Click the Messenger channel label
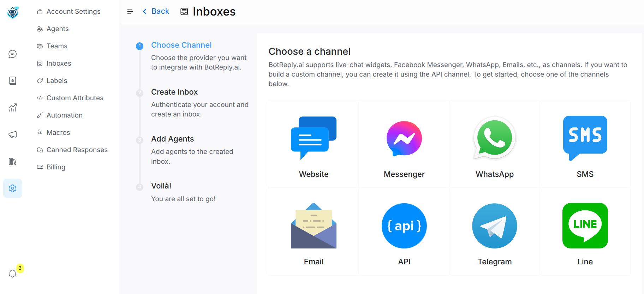 point(404,174)
